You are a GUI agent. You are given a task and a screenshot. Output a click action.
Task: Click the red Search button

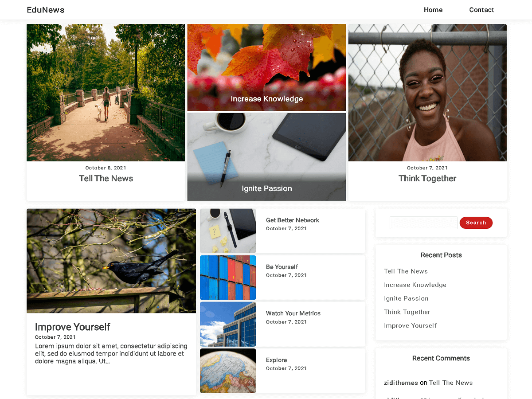point(476,223)
